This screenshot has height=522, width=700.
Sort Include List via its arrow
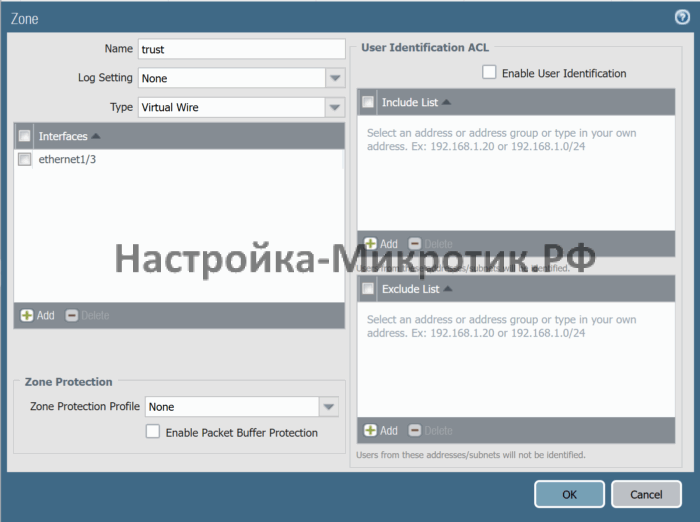click(446, 102)
